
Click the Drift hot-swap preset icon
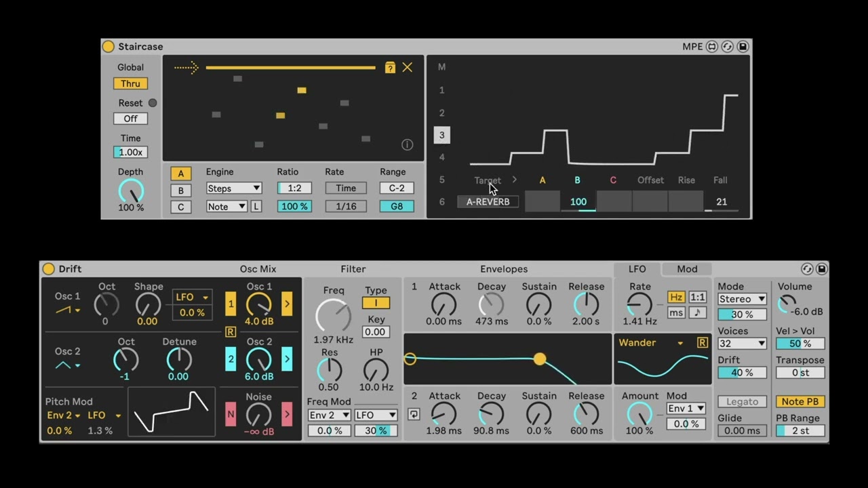click(x=806, y=269)
